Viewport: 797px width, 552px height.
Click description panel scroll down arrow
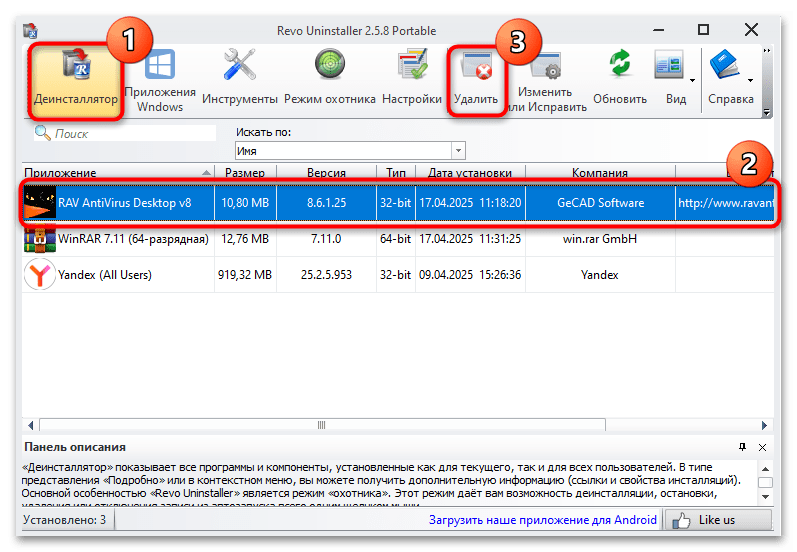765,497
